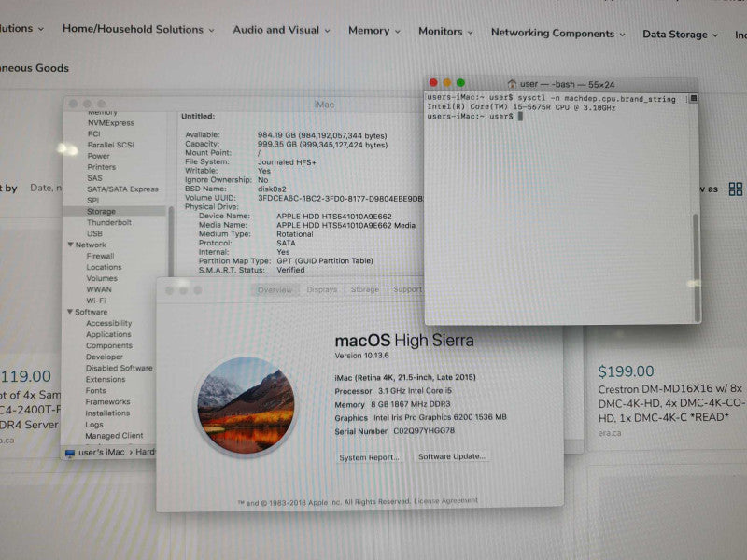Click the System Report button
Screen dimensions: 747x560
(x=369, y=457)
